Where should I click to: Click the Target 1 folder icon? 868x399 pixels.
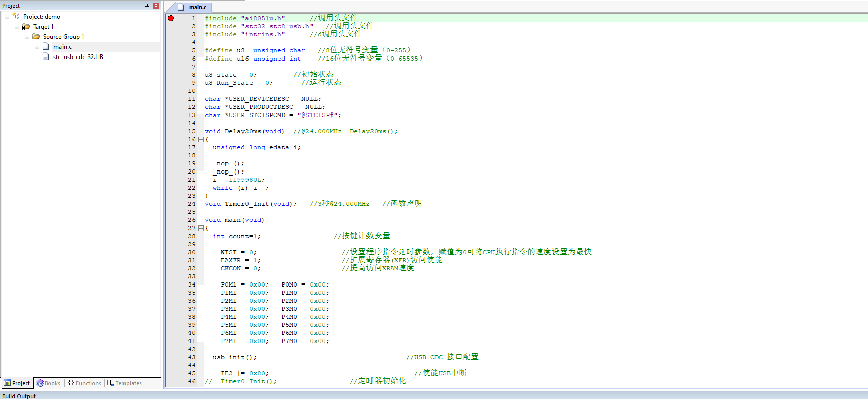click(26, 27)
